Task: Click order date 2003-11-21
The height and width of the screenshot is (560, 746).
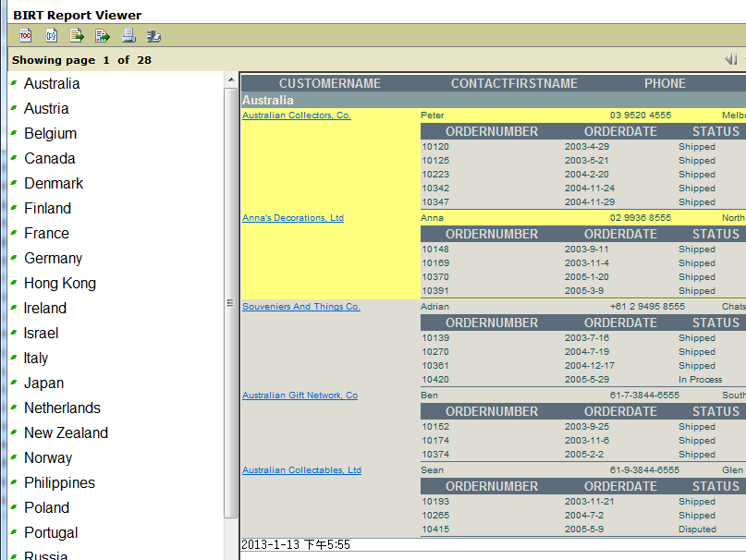Action: click(590, 502)
